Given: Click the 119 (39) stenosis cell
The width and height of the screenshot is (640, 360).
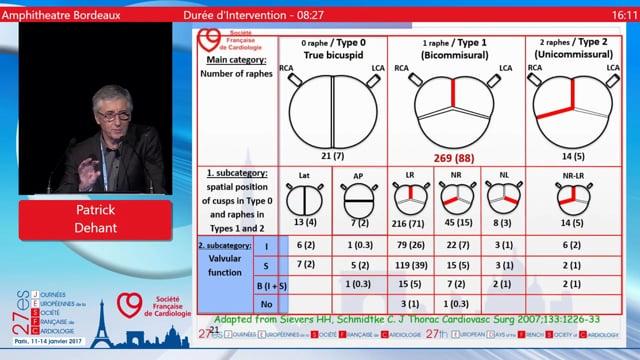Looking at the screenshot, I should click(x=411, y=265).
